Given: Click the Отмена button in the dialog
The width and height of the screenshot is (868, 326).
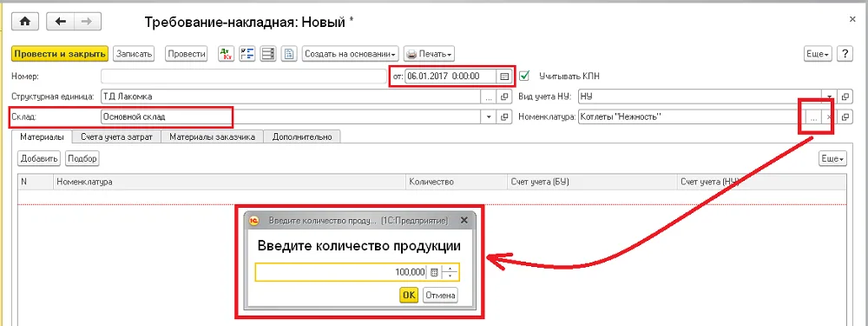Looking at the screenshot, I should pyautogui.click(x=440, y=296).
